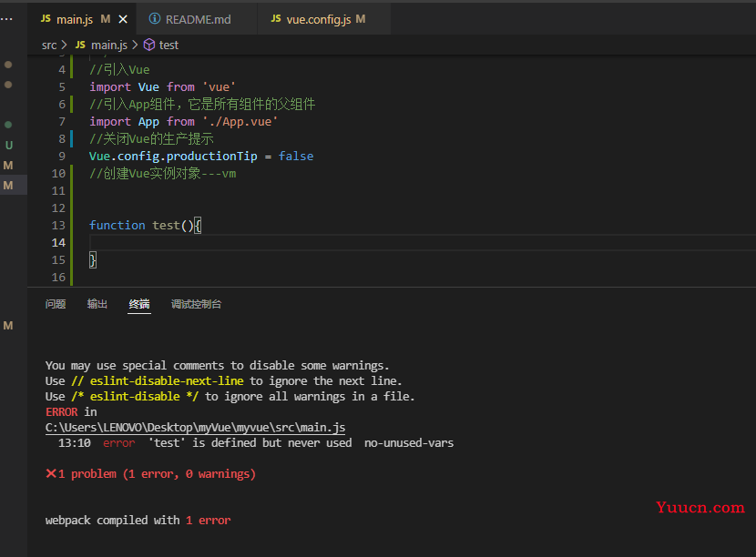Close the main.js editor tab
Viewport: 756px width, 557px height.
[123, 19]
